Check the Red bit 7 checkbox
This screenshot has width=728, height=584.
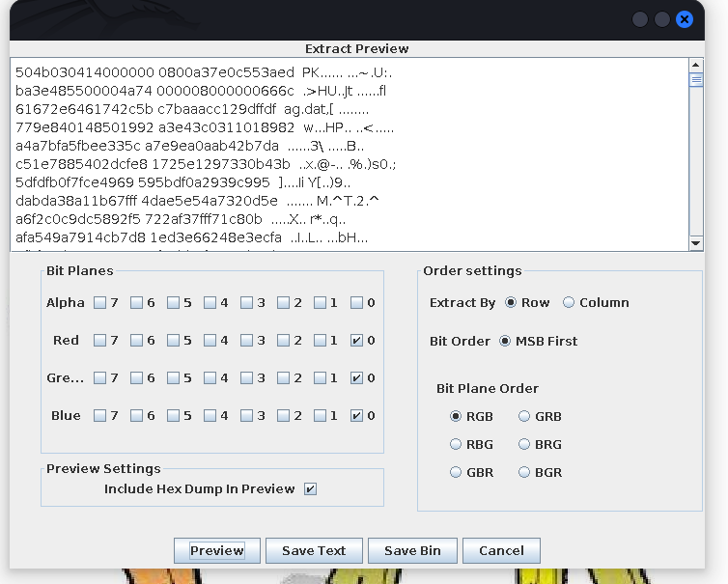(99, 341)
